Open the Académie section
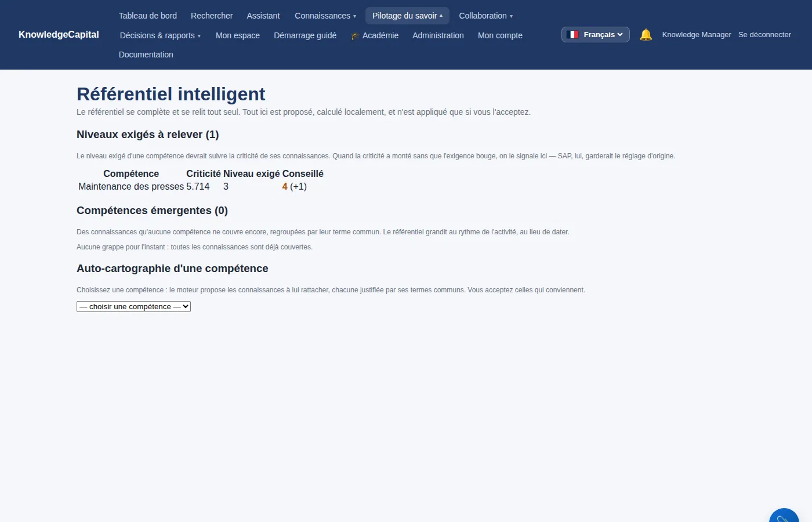Screen dimensions: 812x522 pos(375,35)
